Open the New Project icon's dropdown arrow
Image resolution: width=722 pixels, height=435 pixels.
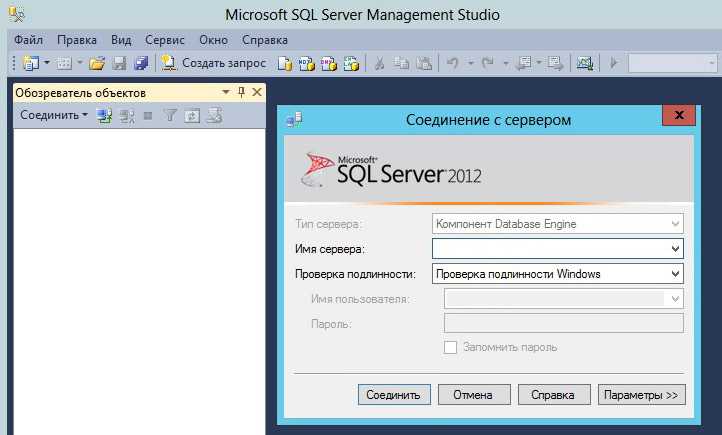[47, 62]
